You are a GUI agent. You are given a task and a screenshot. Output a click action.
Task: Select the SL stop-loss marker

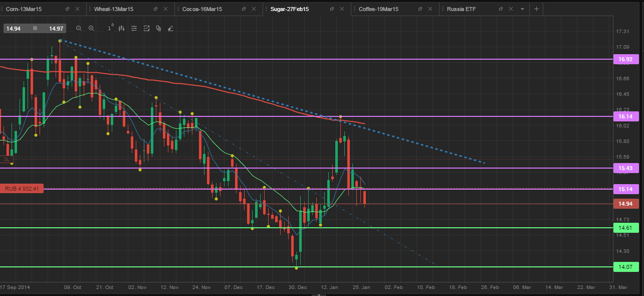pyautogui.click(x=7, y=159)
